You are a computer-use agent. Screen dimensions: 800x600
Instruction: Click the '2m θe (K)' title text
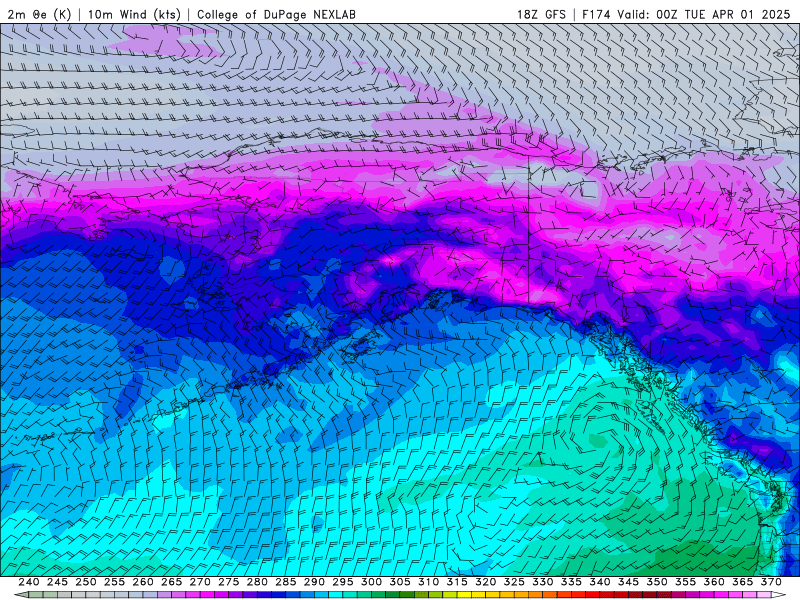click(39, 14)
